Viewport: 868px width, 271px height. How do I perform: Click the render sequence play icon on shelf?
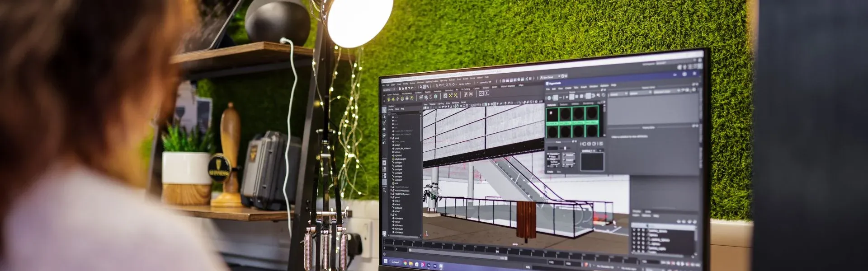coord(487,93)
